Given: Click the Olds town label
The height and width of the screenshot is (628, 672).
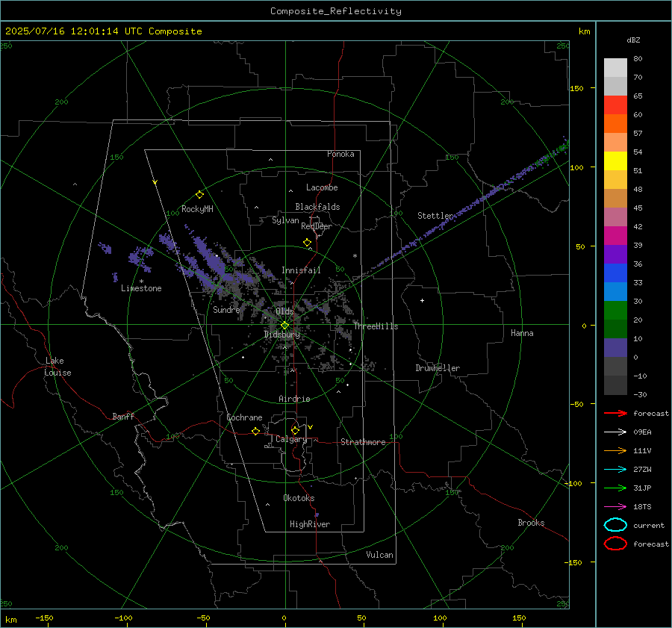Looking at the screenshot, I should coord(284,311).
